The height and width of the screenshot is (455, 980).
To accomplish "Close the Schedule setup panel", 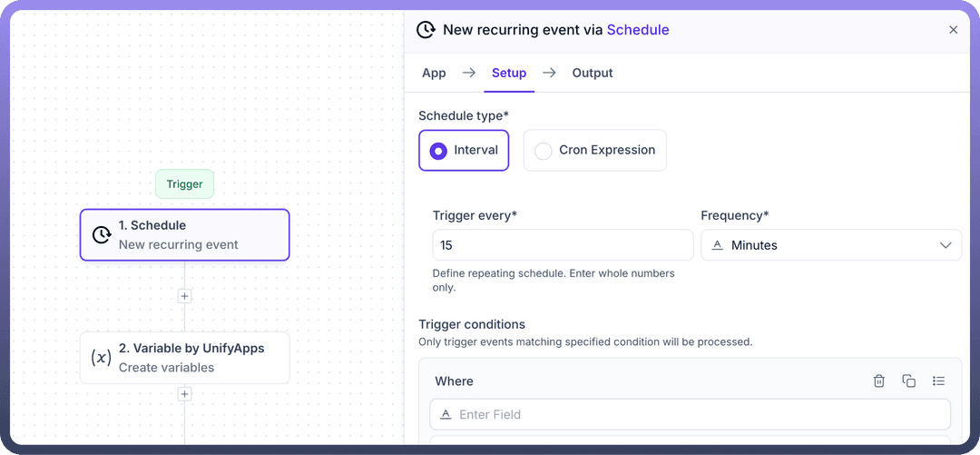I will click(953, 30).
